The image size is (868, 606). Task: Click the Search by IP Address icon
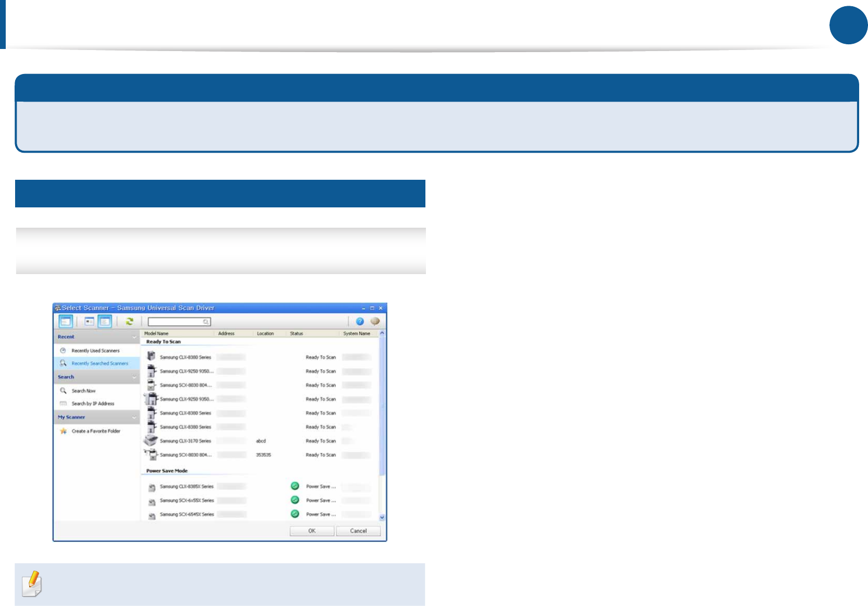(x=63, y=403)
